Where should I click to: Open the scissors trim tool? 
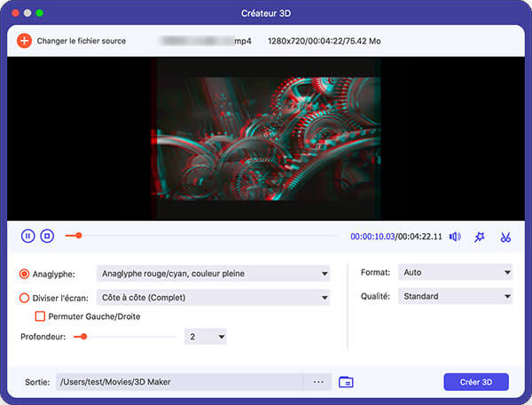505,237
